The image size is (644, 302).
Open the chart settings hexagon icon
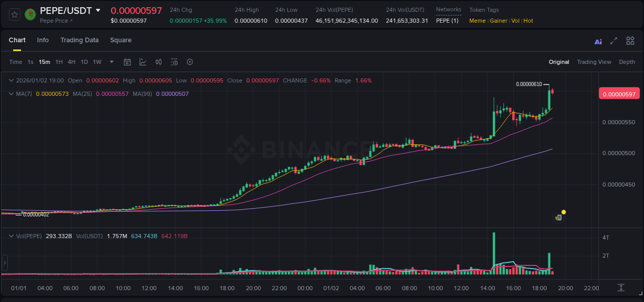tap(190, 62)
